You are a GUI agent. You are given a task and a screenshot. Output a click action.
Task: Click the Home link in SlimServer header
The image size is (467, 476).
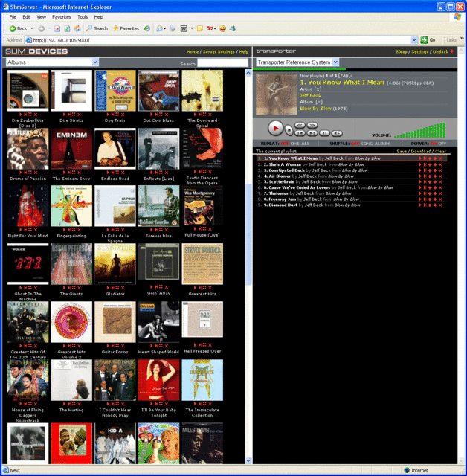(193, 51)
